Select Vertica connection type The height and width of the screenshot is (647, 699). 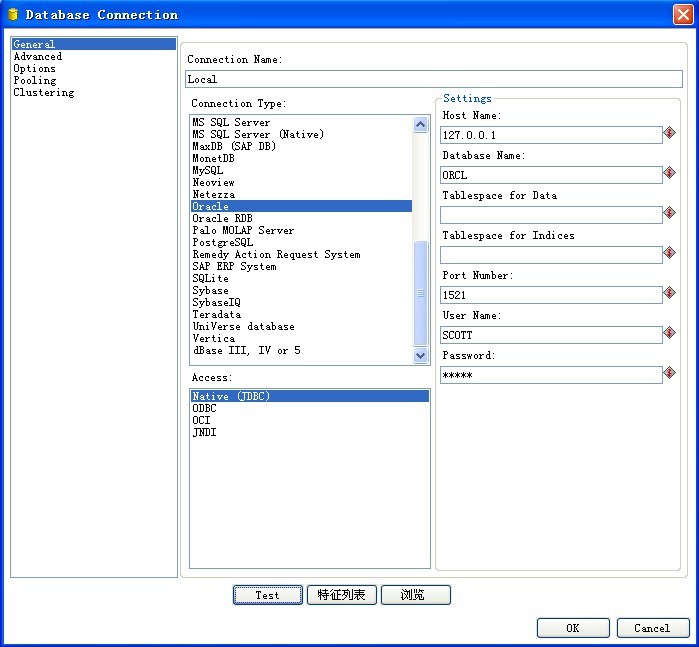[x=301, y=338]
